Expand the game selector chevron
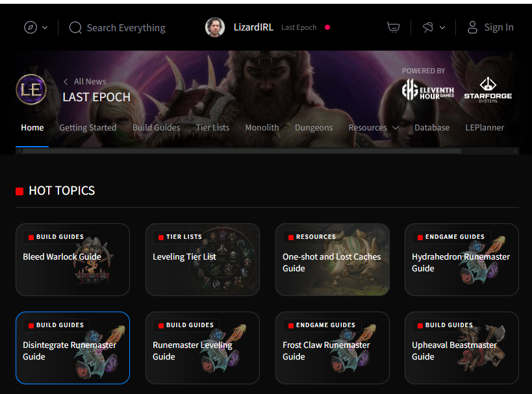 coord(442,27)
